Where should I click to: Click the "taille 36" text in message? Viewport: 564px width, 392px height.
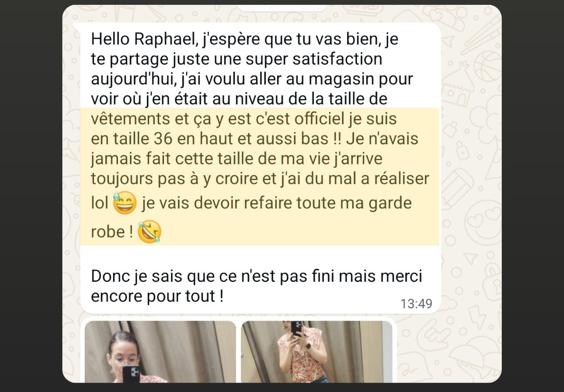pos(143,139)
